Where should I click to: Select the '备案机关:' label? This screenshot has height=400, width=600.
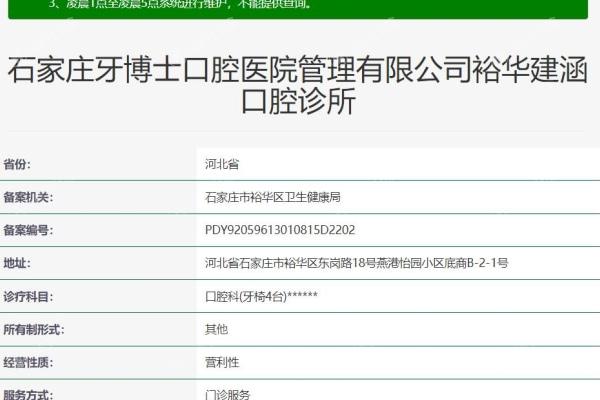(x=28, y=197)
